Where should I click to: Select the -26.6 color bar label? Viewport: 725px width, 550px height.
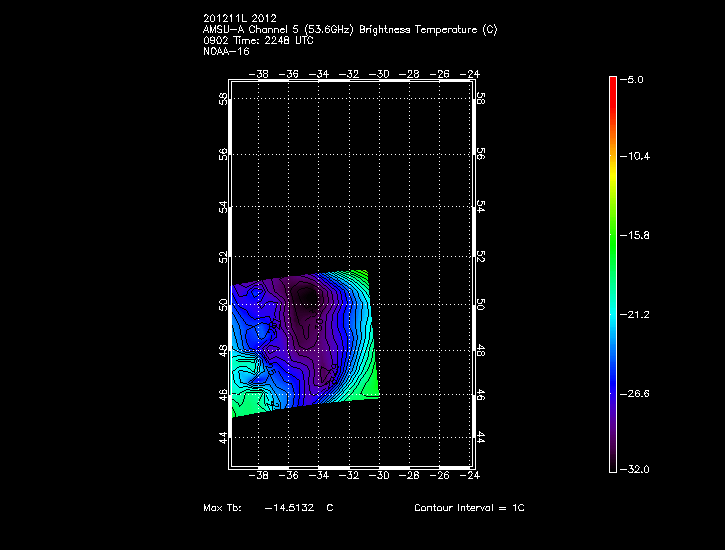[x=637, y=393]
